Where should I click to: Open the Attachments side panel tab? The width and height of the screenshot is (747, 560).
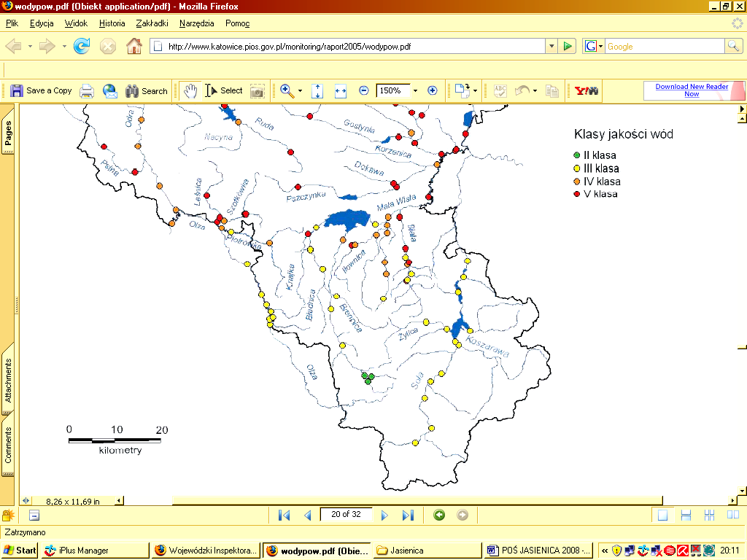8,379
